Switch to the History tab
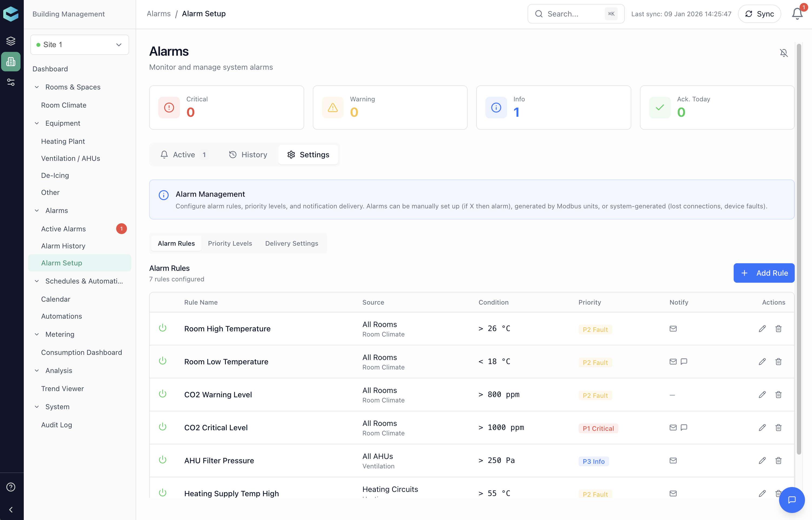Viewport: 812px width, 520px height. [x=248, y=155]
